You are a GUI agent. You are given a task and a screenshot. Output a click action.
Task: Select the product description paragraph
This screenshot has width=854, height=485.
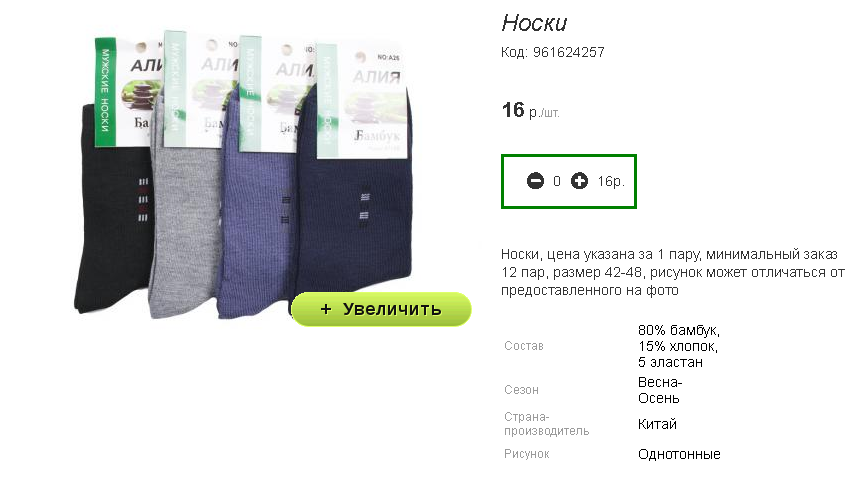point(673,272)
